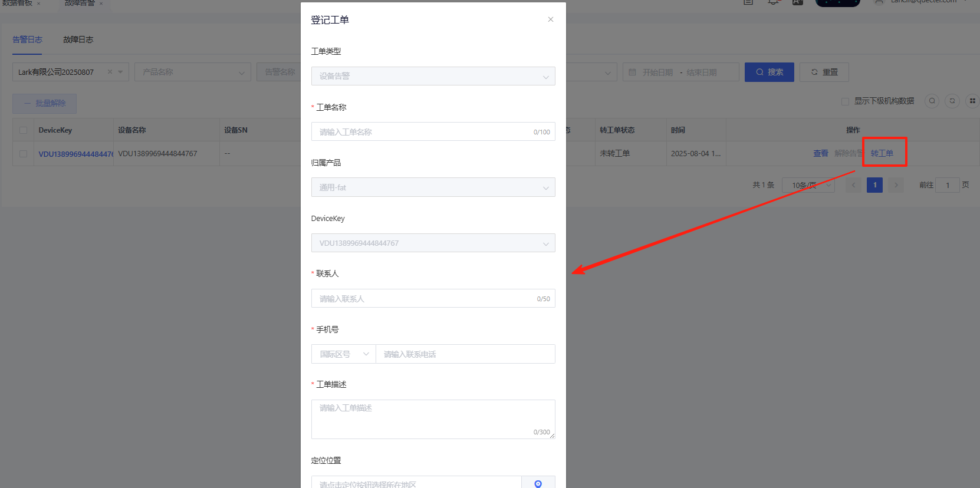Go to previous page arrow in pagination
Image resolution: width=980 pixels, height=488 pixels.
tap(853, 185)
